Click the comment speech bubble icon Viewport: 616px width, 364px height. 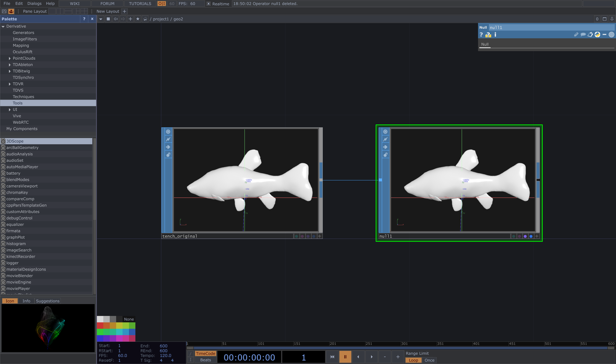[x=583, y=35]
